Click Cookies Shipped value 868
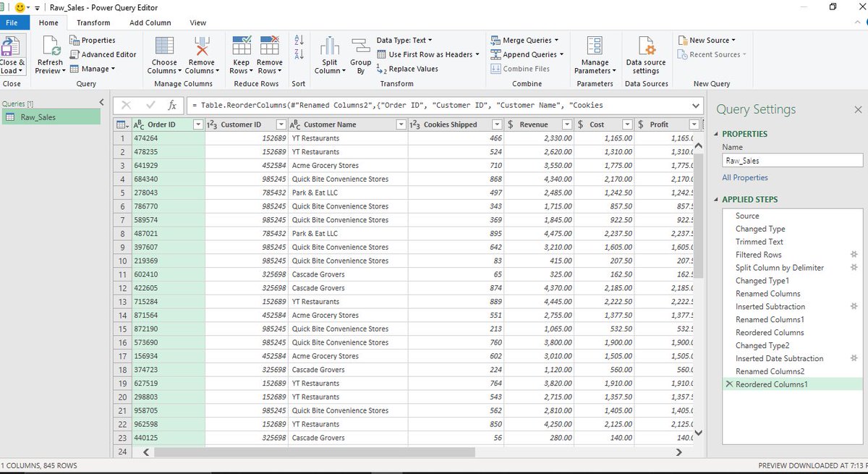 (456, 179)
